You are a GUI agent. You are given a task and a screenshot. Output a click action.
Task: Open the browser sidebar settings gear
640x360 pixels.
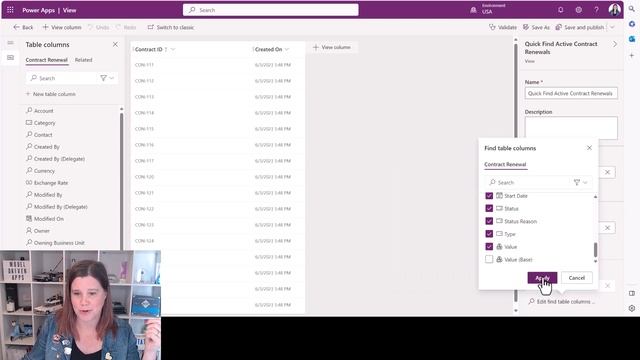(x=632, y=308)
